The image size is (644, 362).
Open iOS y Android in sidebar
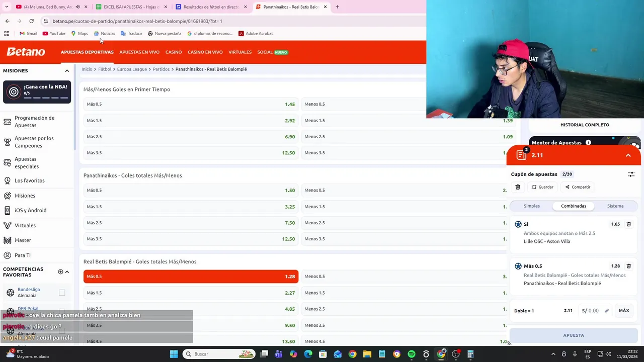click(36, 210)
